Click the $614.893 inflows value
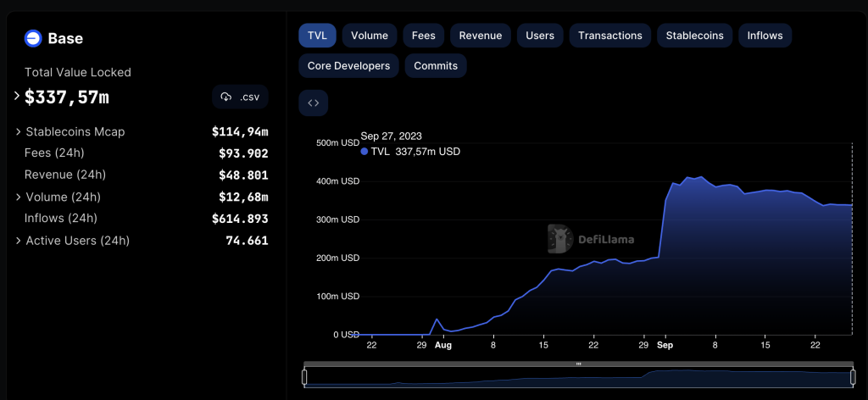Screen dimensions: 868x400 point(240,219)
